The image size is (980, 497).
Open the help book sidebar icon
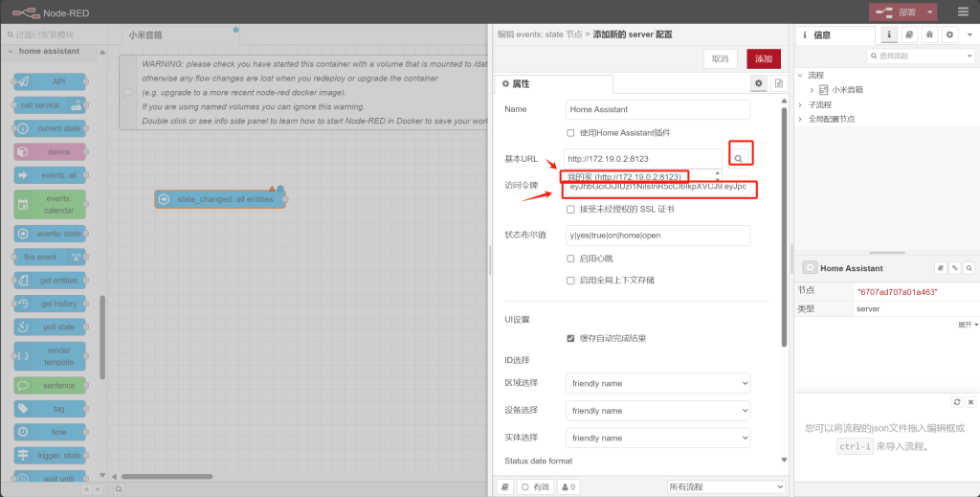(909, 35)
